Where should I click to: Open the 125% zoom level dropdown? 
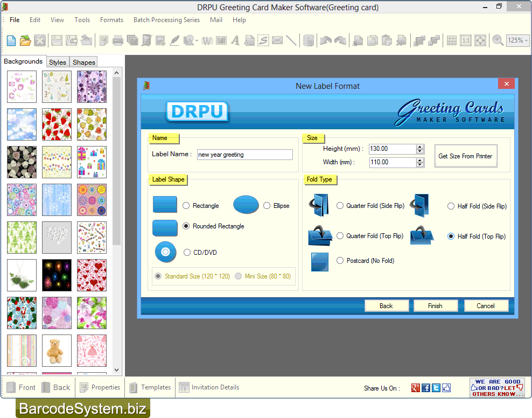pyautogui.click(x=526, y=40)
